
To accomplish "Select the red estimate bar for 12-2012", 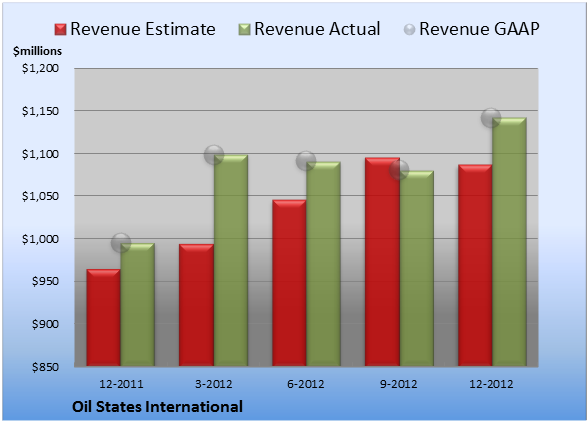I will tap(475, 265).
